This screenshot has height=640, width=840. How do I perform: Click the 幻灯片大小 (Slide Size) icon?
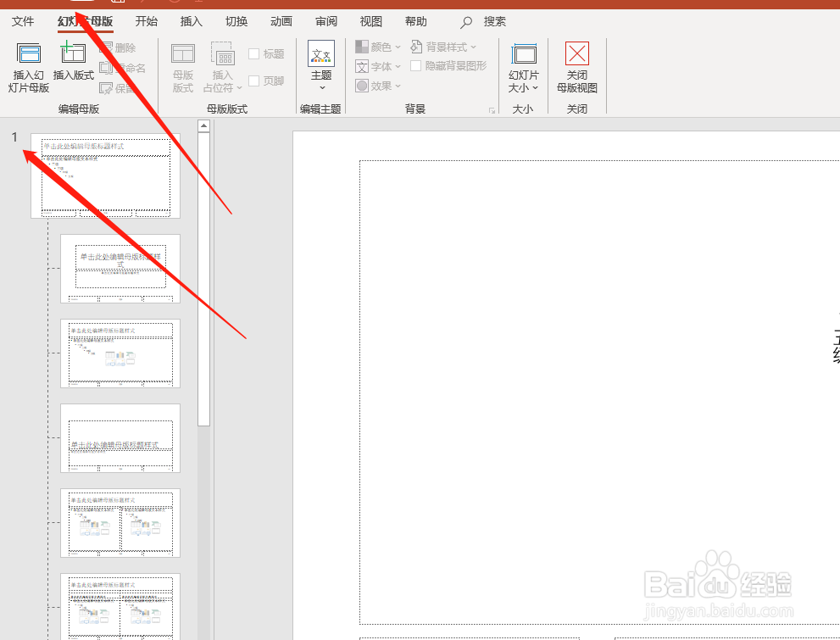[x=523, y=68]
